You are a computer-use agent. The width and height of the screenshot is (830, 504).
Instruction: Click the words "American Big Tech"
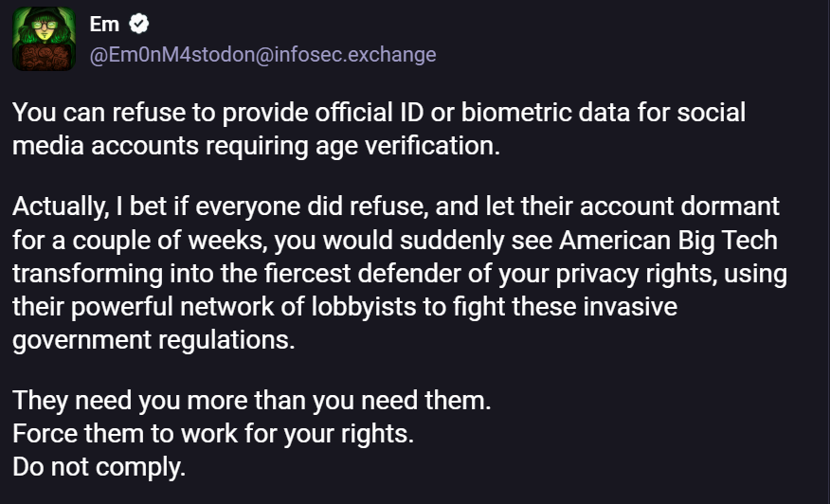668,241
